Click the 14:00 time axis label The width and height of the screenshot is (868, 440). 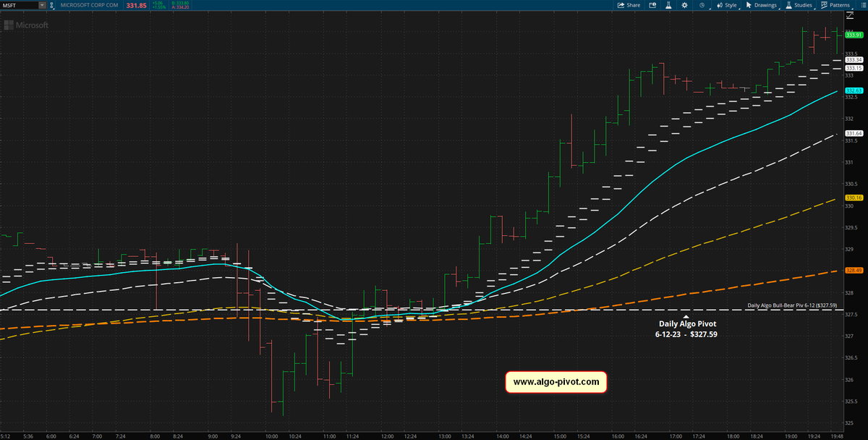502,436
